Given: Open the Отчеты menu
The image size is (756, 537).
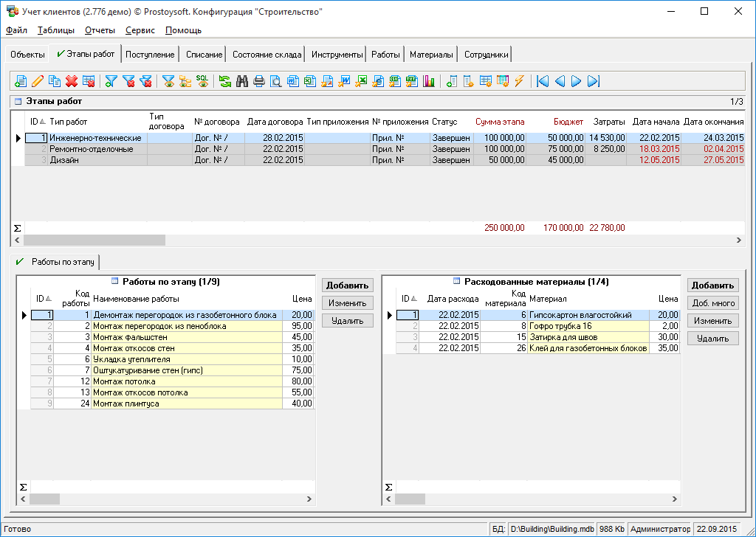Looking at the screenshot, I should (100, 30).
